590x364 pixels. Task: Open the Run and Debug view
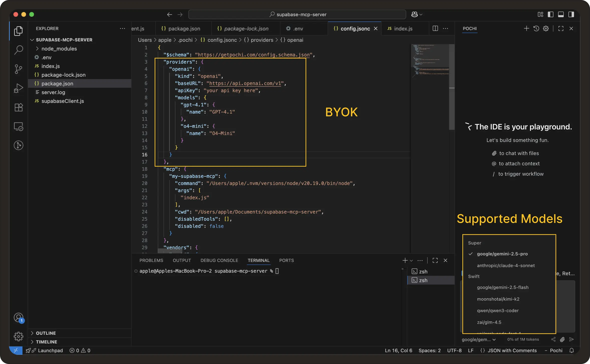18,88
